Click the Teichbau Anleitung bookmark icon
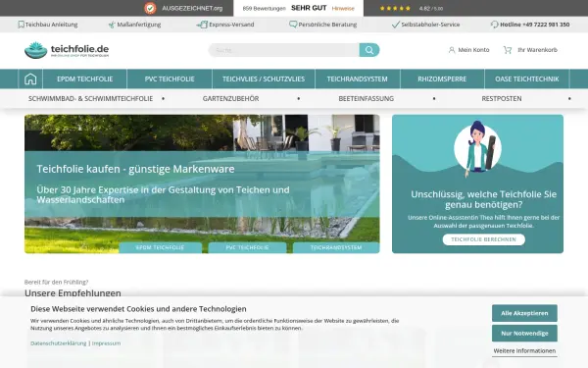Screen dimensions: 588x368 point(21,25)
